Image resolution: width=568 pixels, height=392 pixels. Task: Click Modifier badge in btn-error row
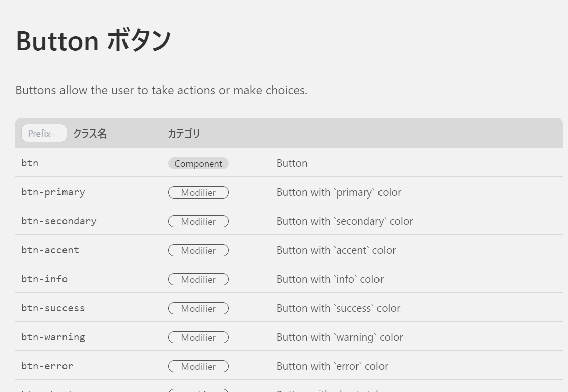199,367
